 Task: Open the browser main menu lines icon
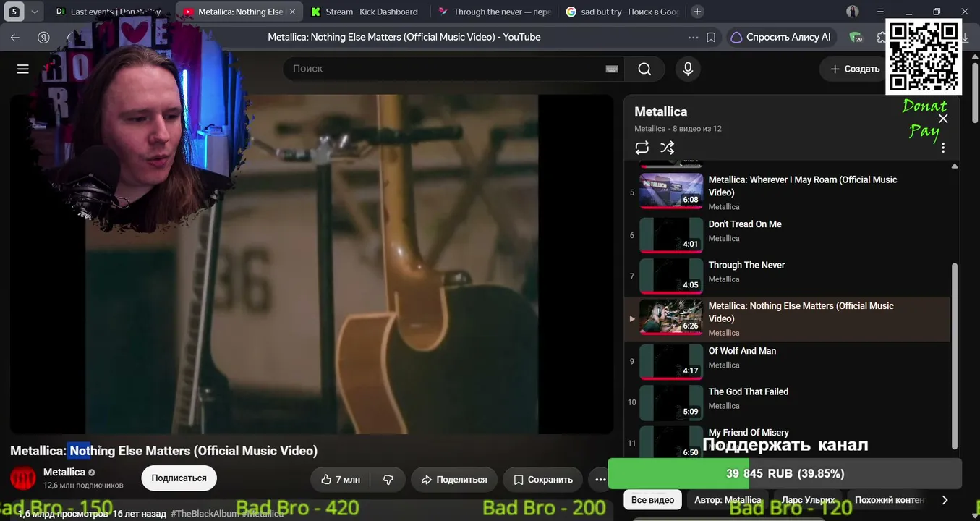point(880,12)
